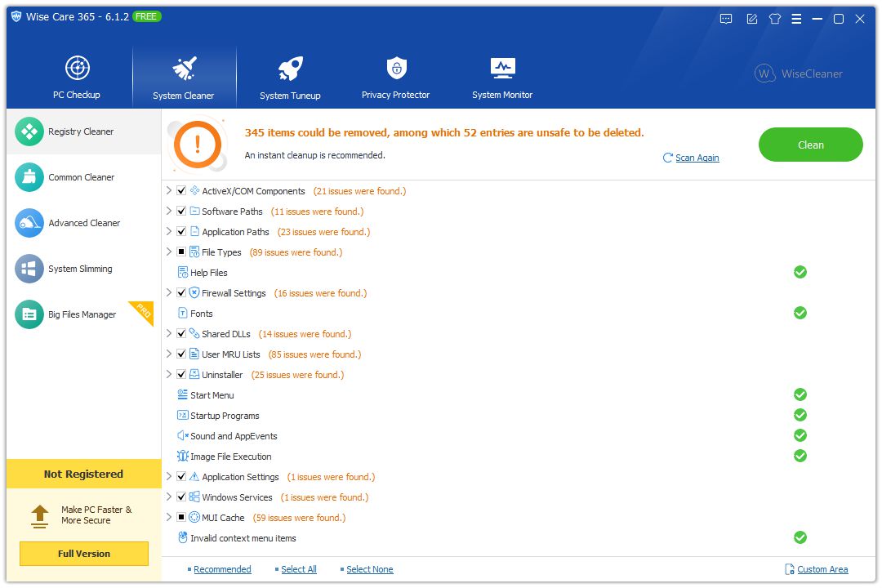Select Common Cleaner in the sidebar
The height and width of the screenshot is (588, 882).
pyautogui.click(x=82, y=177)
